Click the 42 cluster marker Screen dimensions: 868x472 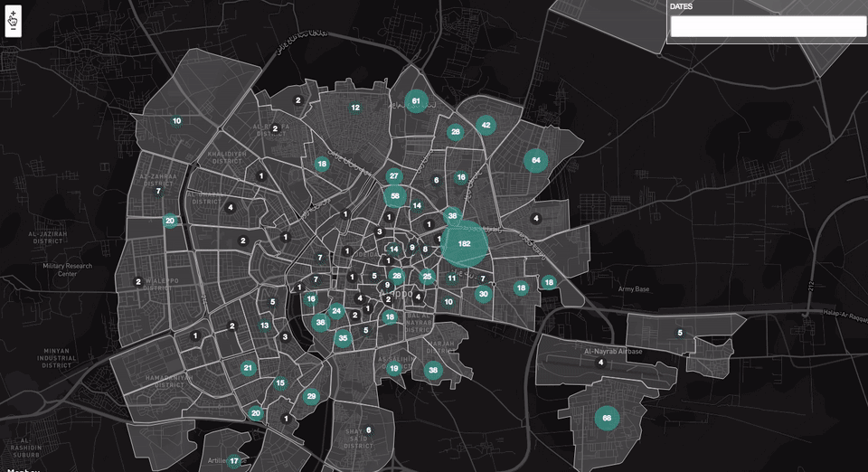(486, 125)
